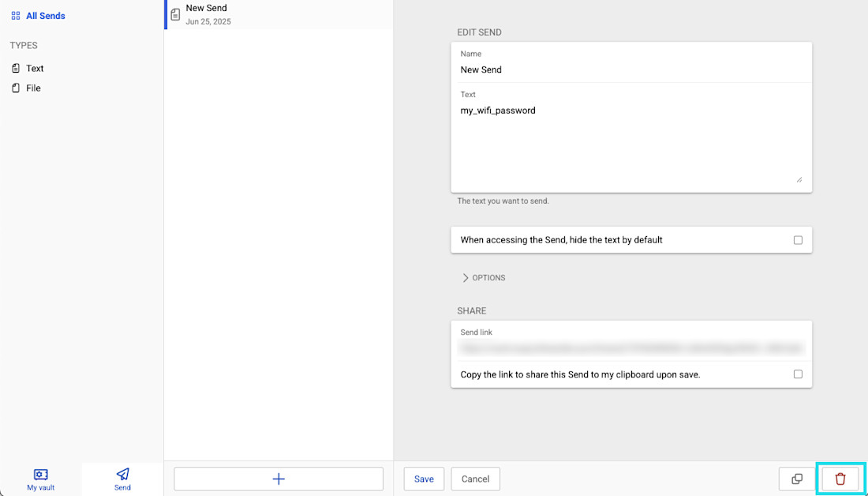Viewport: 868px width, 496px height.
Task: Click the File type icon in sidebar
Action: pos(16,88)
